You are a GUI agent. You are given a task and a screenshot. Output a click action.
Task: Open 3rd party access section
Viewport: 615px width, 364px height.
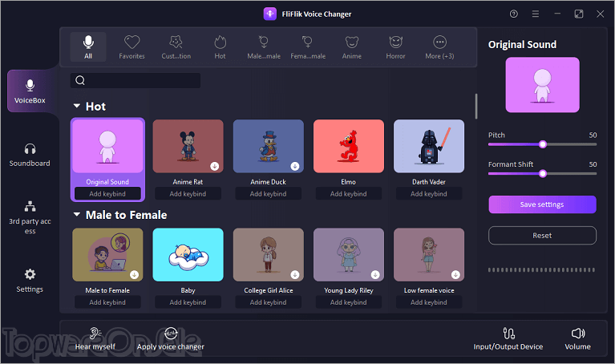click(x=30, y=218)
